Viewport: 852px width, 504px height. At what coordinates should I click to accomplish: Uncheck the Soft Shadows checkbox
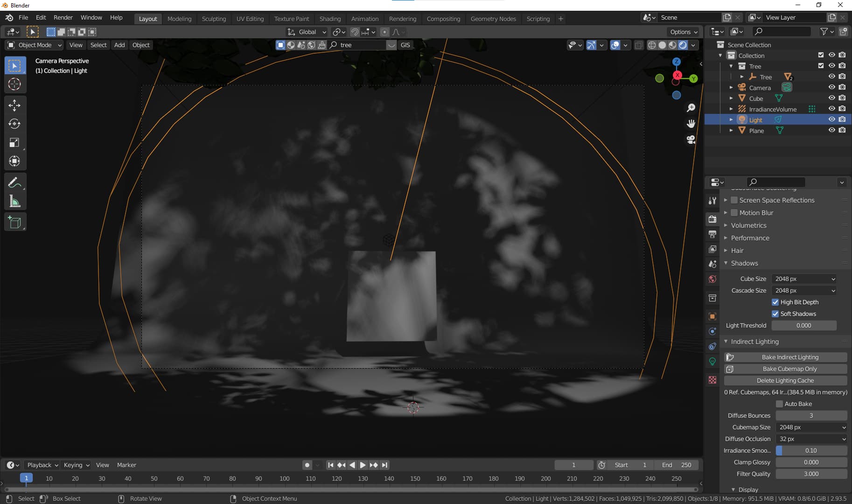click(775, 314)
